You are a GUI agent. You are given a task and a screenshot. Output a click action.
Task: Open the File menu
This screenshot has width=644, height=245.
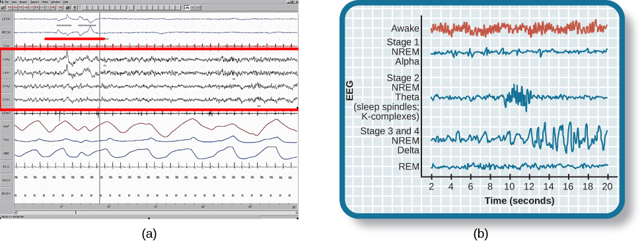point(7,2)
